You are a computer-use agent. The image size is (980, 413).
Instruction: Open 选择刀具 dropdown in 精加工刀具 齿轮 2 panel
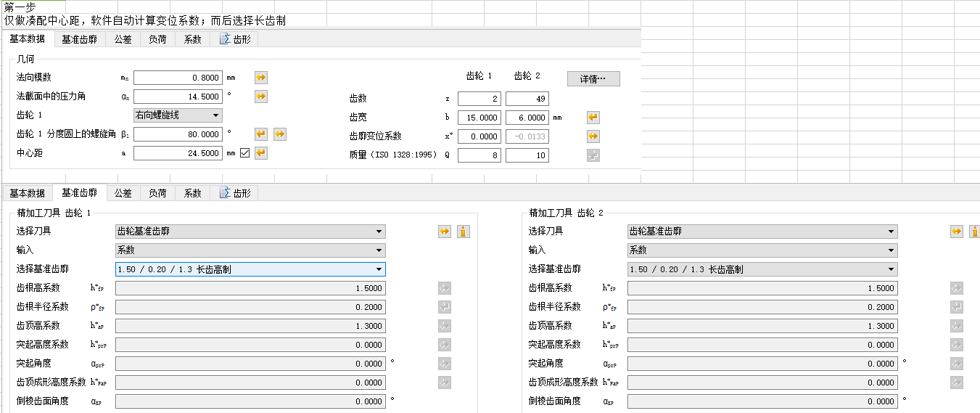tap(762, 232)
